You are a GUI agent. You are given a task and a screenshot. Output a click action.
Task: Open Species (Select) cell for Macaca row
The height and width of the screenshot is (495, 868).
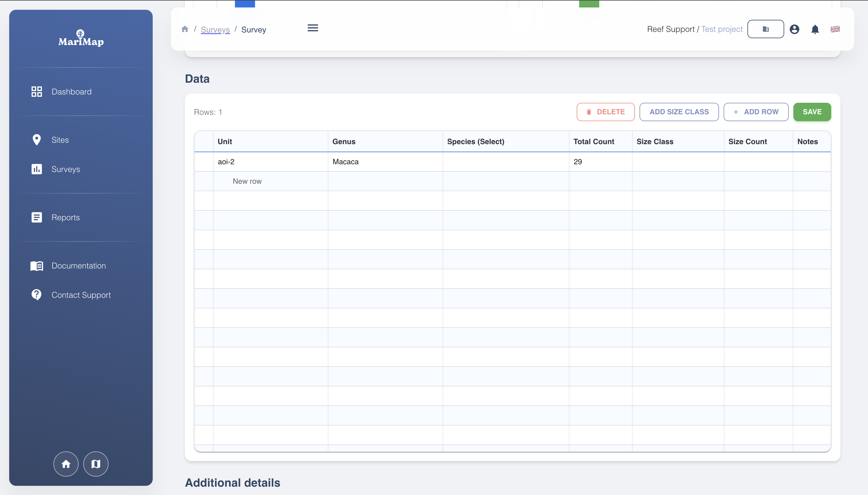(505, 162)
